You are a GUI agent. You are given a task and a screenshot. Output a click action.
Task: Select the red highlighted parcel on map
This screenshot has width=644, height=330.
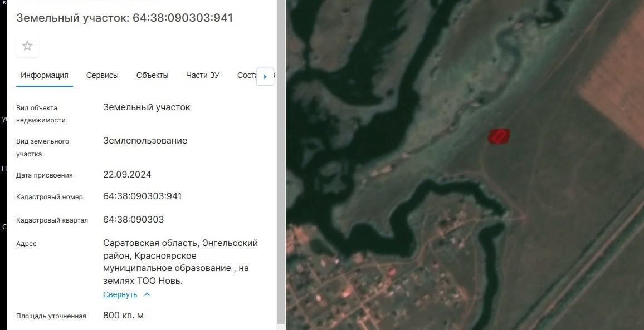499,136
